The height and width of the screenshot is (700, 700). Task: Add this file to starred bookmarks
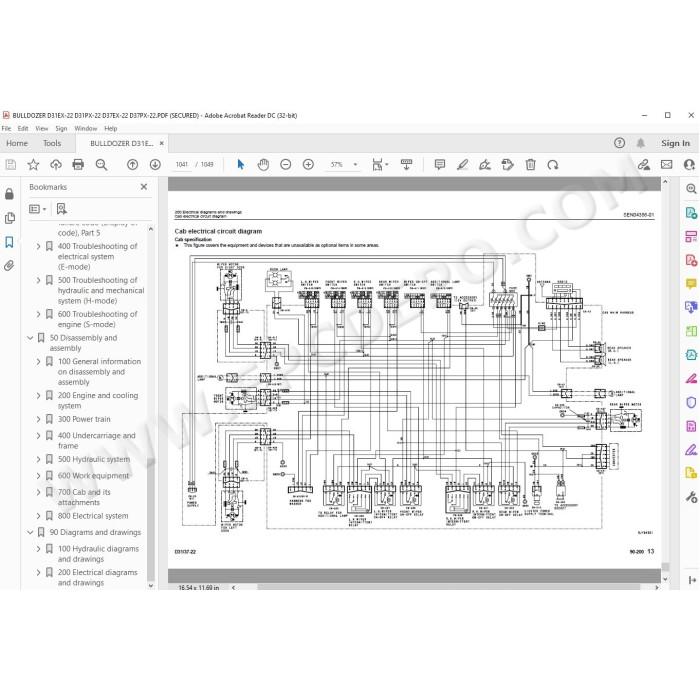[x=33, y=165]
